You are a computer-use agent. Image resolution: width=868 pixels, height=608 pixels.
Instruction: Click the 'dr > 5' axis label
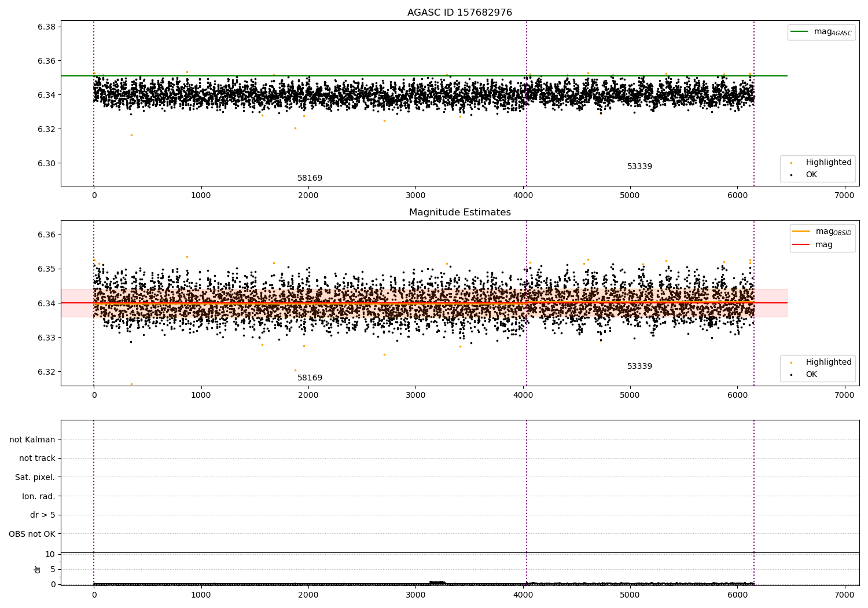tap(43, 515)
